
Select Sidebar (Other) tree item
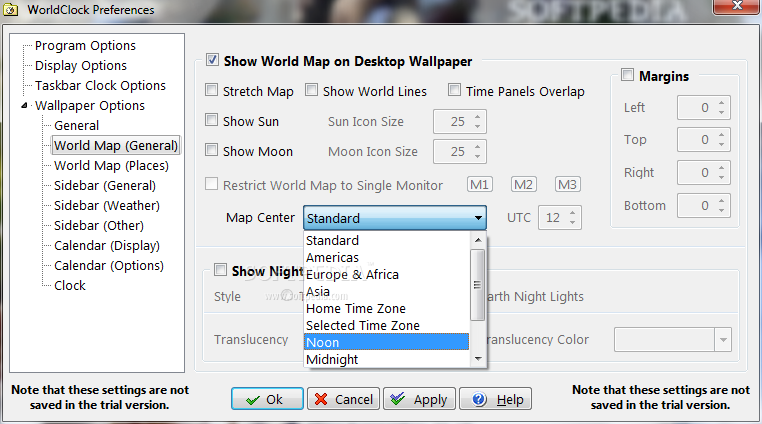(99, 225)
